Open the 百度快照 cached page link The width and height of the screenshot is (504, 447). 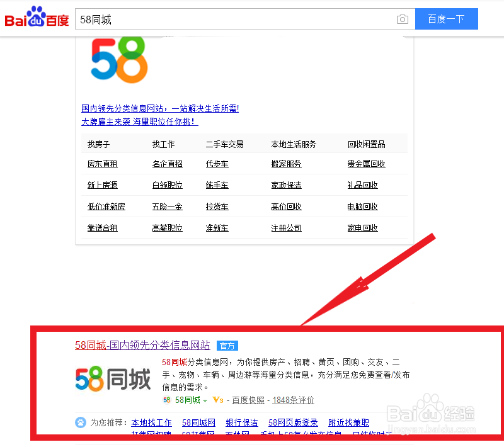pyautogui.click(x=248, y=400)
